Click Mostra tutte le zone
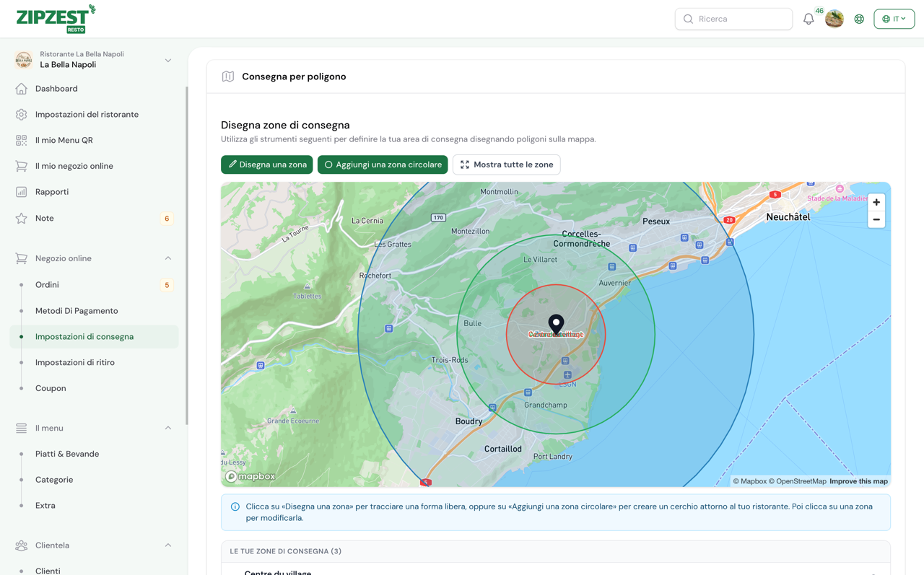This screenshot has height=575, width=924. click(x=507, y=164)
